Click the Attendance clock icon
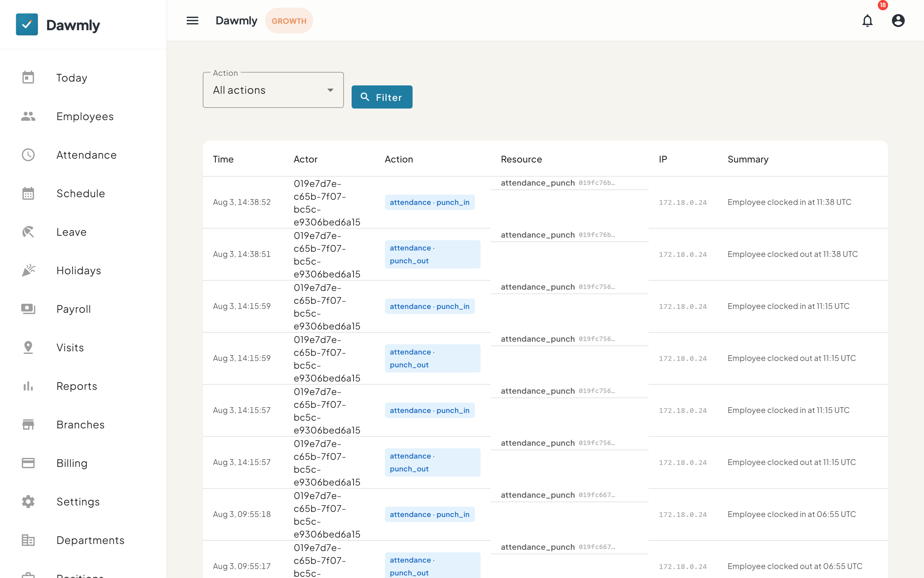Image resolution: width=924 pixels, height=578 pixels. (x=28, y=155)
